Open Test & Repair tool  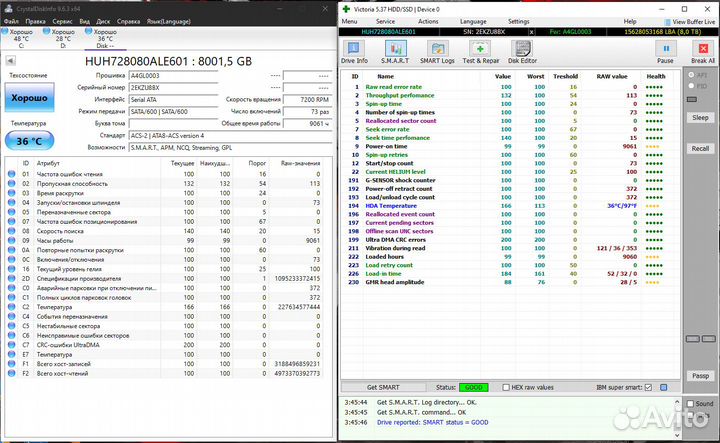(x=480, y=52)
